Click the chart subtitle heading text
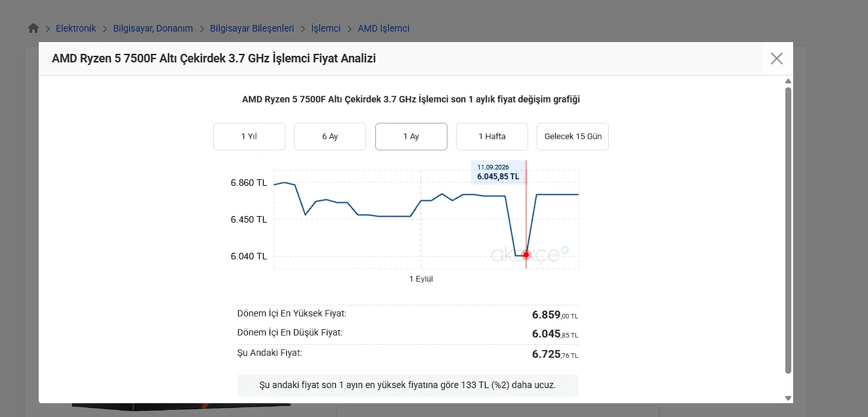Viewport: 868px width, 417px height. tap(411, 99)
